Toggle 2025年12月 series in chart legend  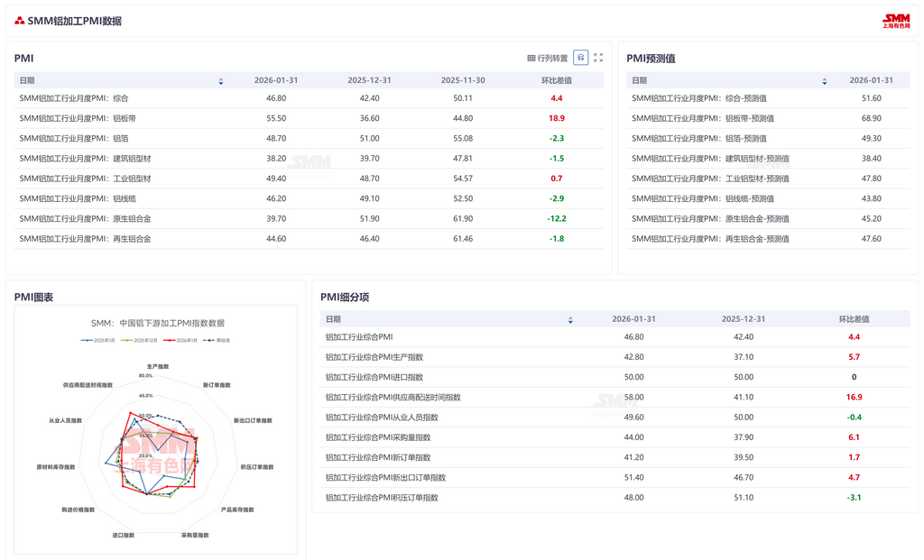(x=140, y=340)
